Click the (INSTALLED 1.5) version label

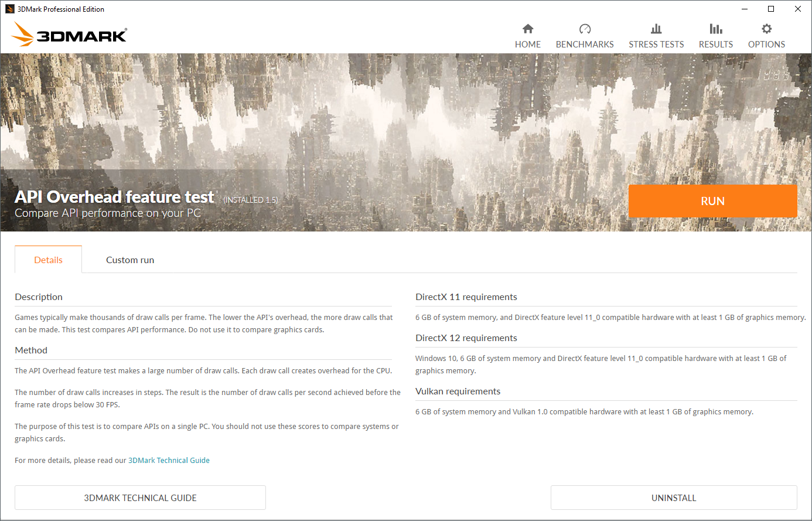click(251, 200)
